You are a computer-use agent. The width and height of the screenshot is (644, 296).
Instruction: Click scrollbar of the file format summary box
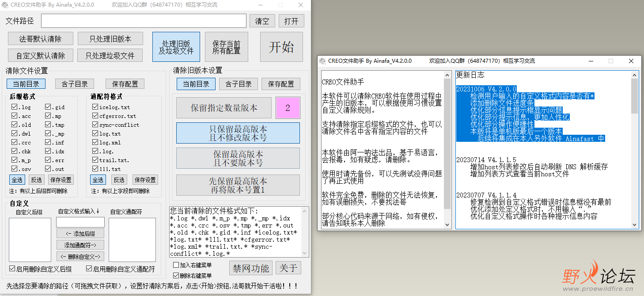[x=305, y=232]
